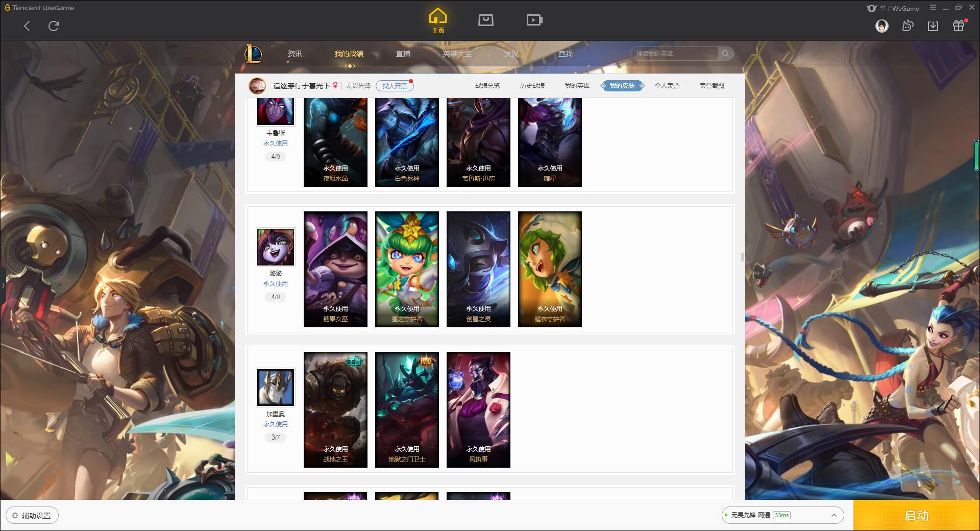Screen dimensions: 980x531
Task: Go to the home (主页) icon
Action: click(437, 20)
